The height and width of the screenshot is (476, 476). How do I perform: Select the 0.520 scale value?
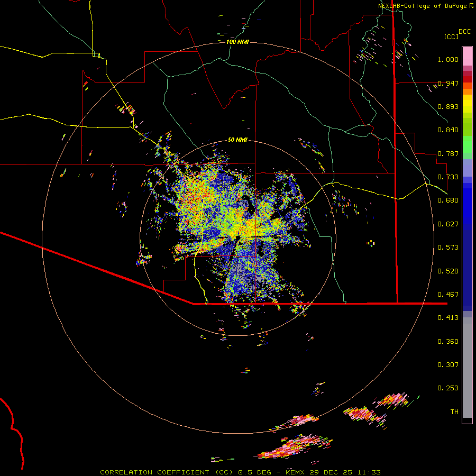click(x=448, y=271)
